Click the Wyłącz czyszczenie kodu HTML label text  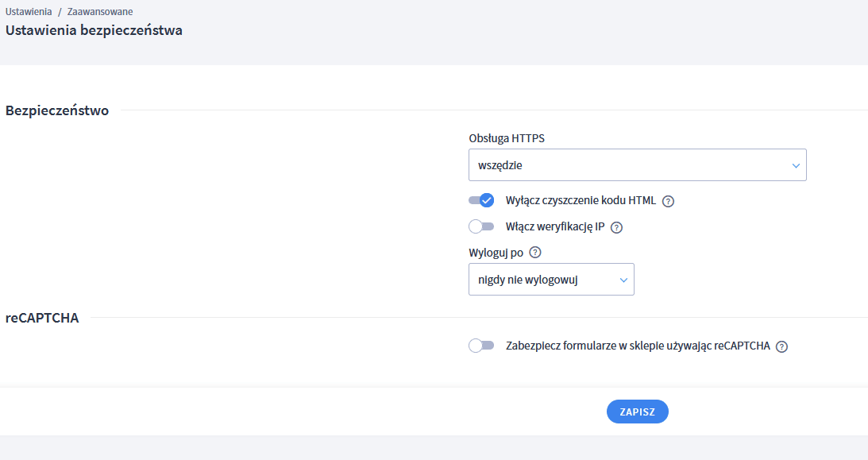pos(581,200)
